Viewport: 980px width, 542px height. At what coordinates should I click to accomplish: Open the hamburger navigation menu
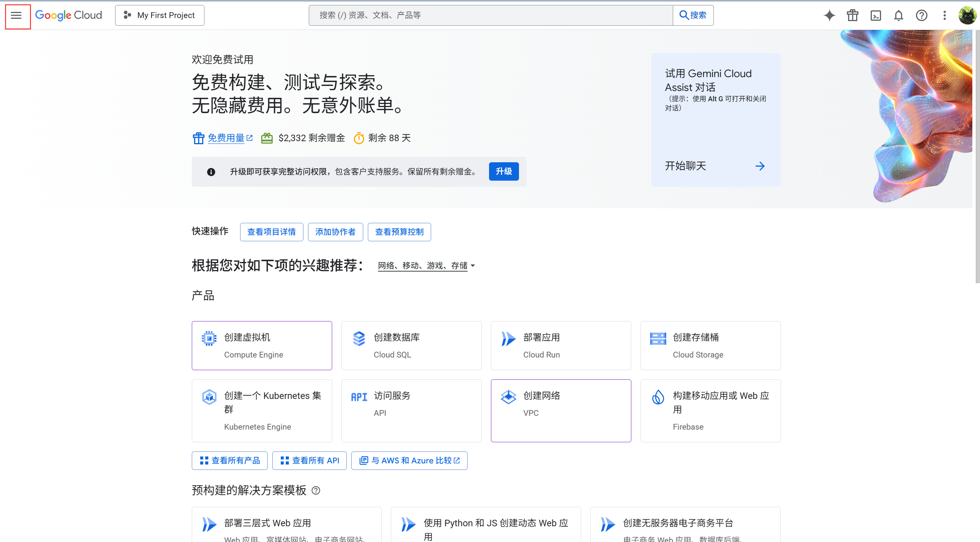coord(16,15)
